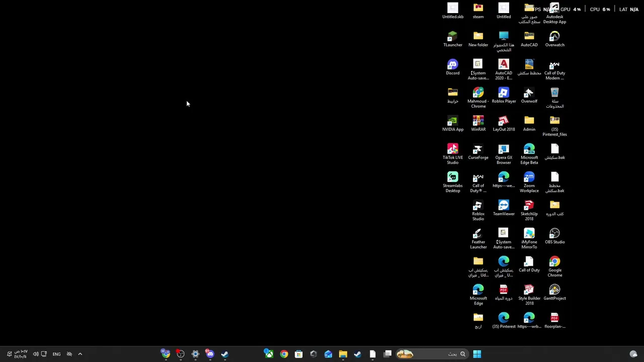This screenshot has width=644, height=362.
Task: Select the Recycle Bin icon
Action: click(554, 98)
